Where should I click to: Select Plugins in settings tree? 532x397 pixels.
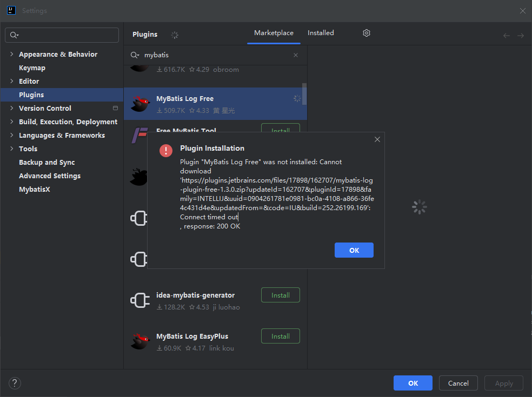(62, 95)
